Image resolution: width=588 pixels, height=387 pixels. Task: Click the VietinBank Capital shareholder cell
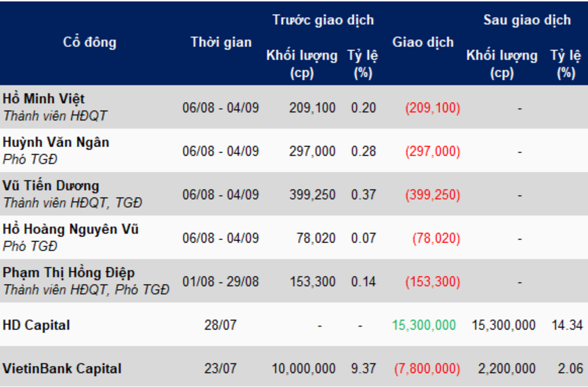click(62, 368)
